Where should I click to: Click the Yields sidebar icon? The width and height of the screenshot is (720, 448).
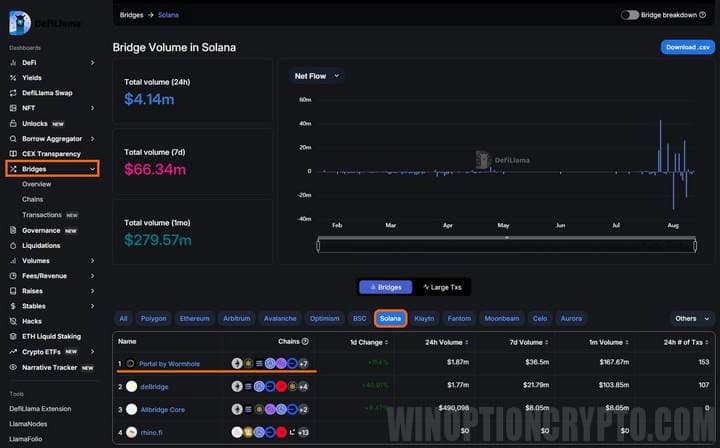click(x=14, y=77)
